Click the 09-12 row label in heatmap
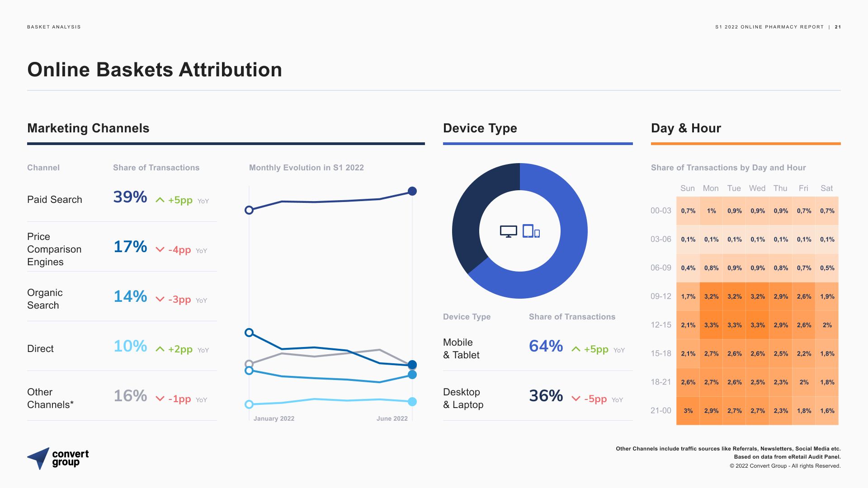 660,296
